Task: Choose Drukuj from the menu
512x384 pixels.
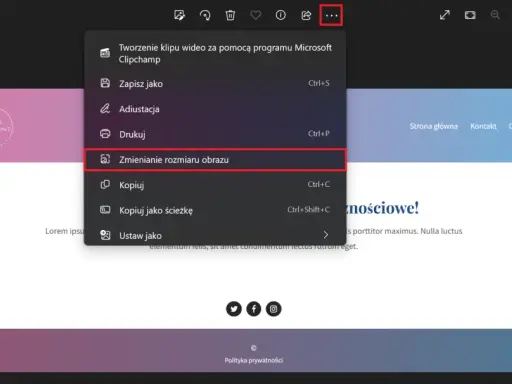Action: click(215, 134)
